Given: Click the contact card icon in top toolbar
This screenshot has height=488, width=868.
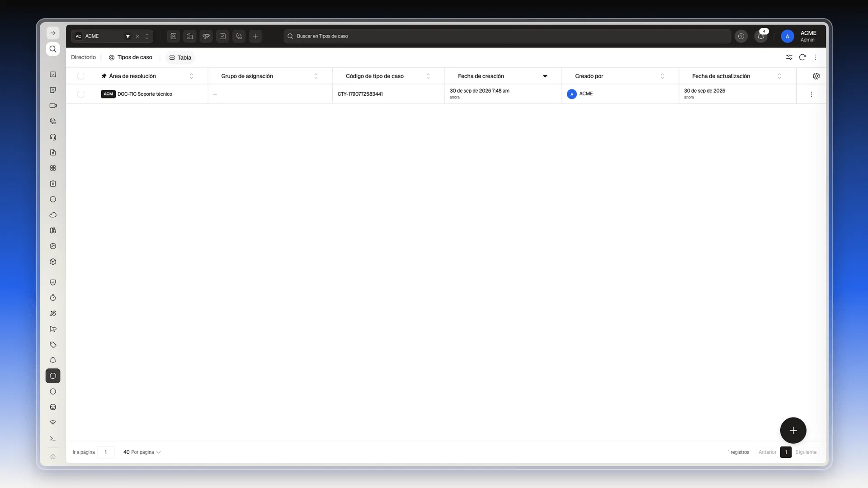Looking at the screenshot, I should (173, 36).
